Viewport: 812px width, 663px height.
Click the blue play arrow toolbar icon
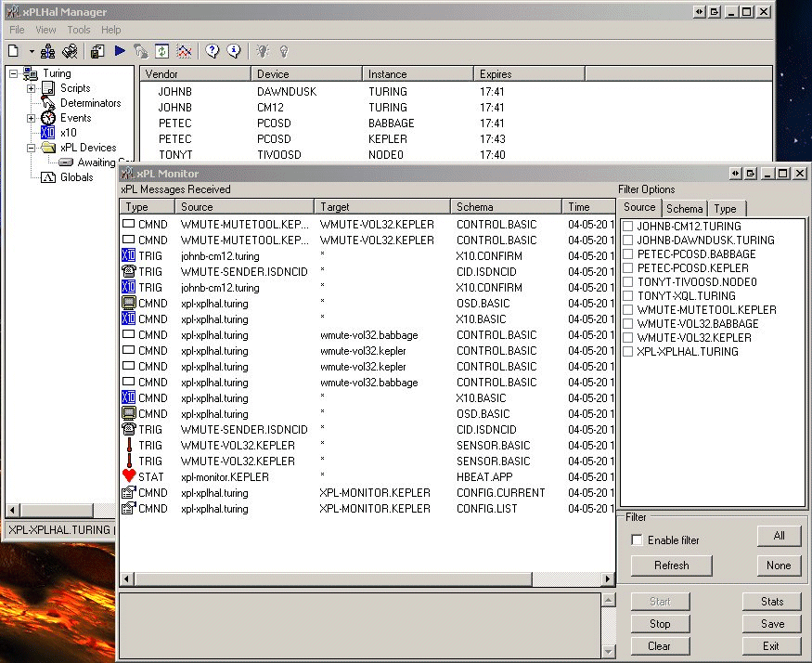120,52
